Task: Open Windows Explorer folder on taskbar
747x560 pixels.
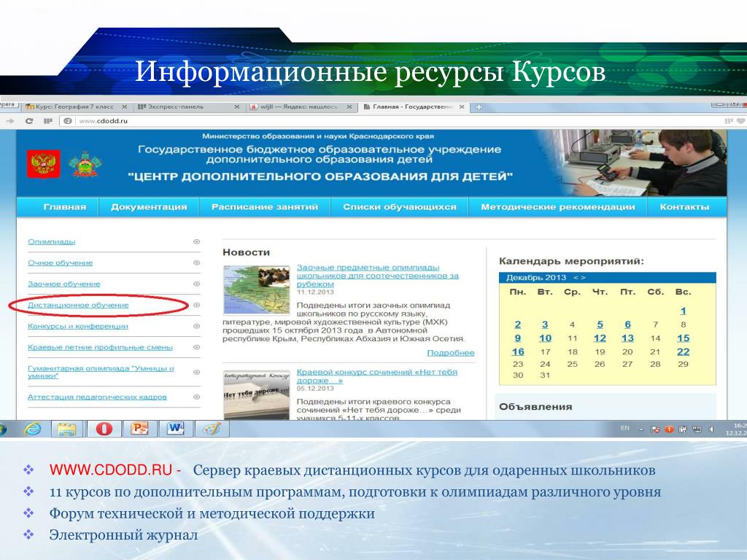Action: point(66,429)
